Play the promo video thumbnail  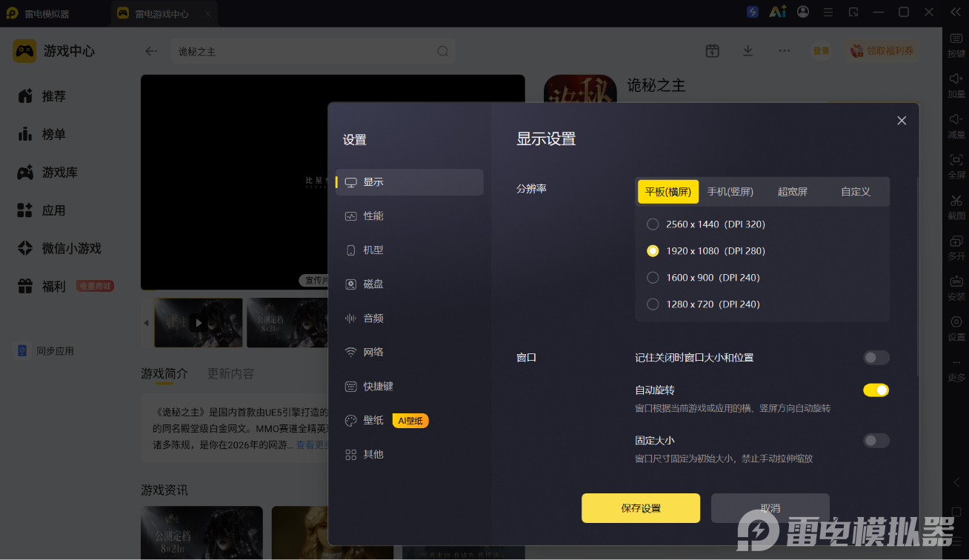click(198, 323)
